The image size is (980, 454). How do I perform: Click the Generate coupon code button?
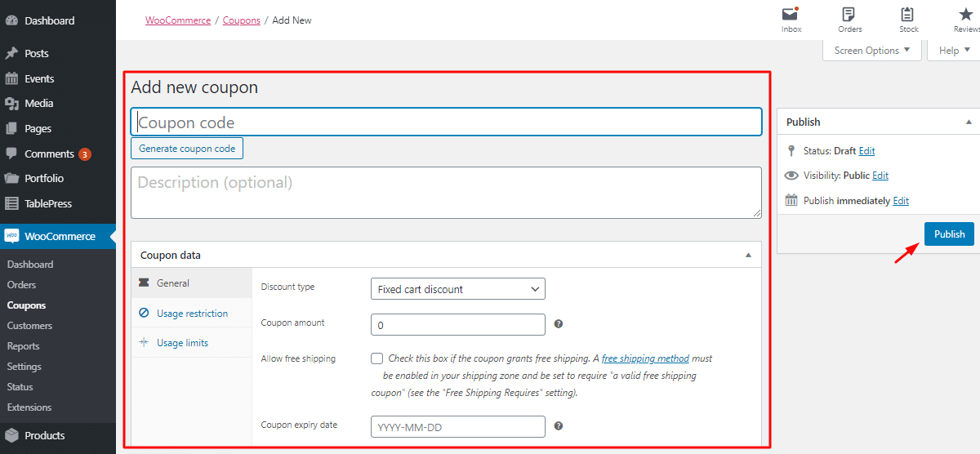coord(187,149)
